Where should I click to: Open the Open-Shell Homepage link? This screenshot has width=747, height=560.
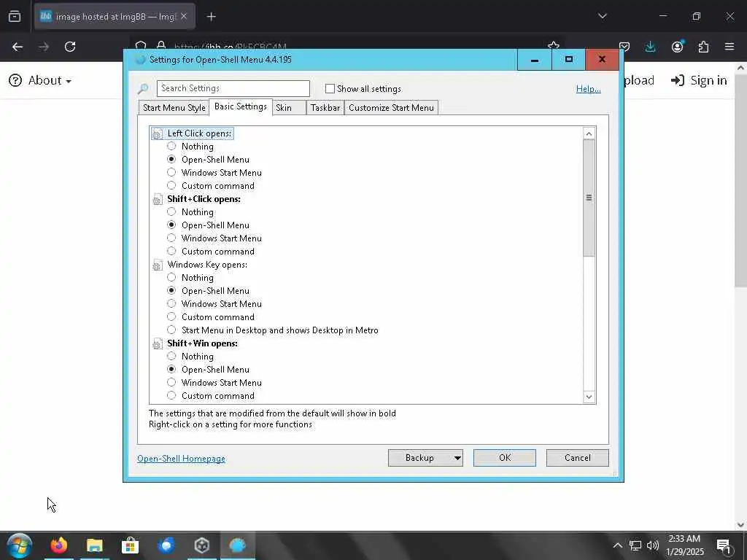click(x=181, y=459)
